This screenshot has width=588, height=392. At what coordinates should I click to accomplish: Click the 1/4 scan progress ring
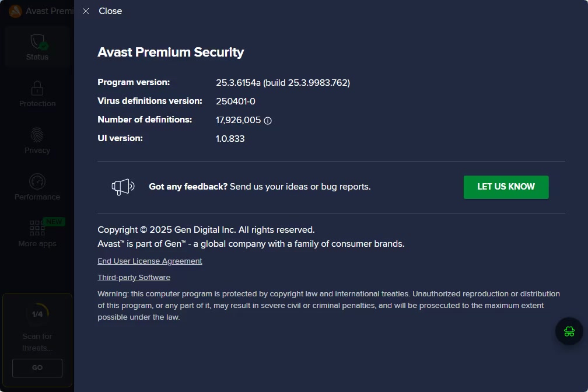(37, 314)
